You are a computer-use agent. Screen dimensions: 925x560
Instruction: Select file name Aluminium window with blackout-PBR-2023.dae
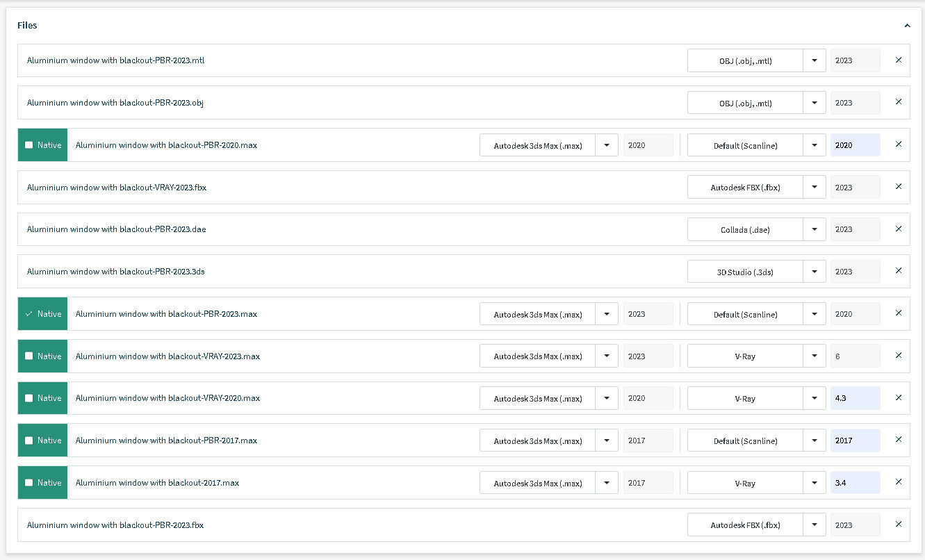[x=116, y=229]
